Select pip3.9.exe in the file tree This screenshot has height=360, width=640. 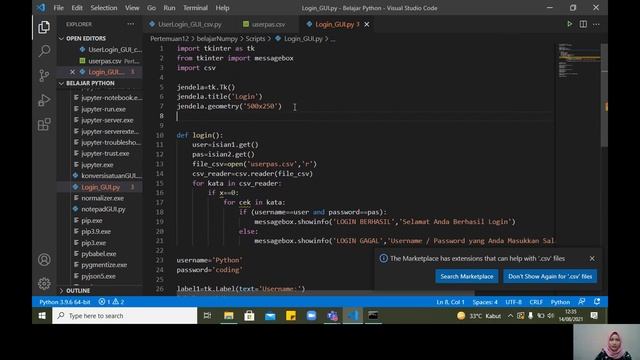tap(96, 231)
